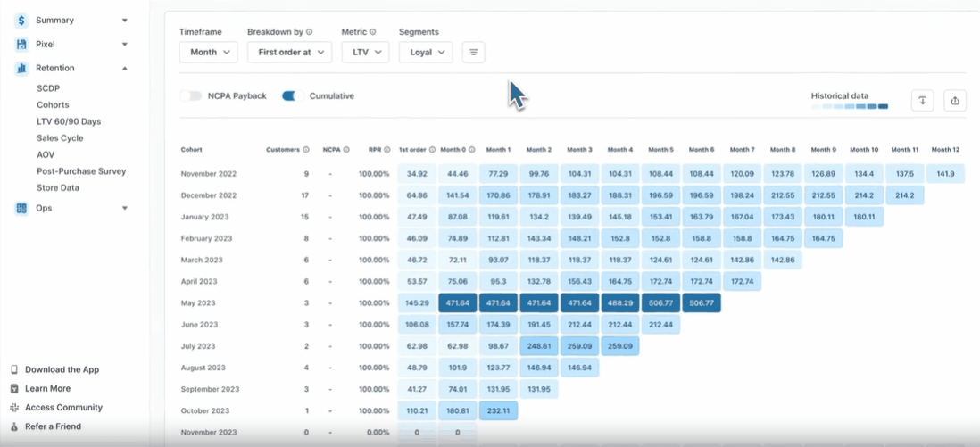Image resolution: width=980 pixels, height=447 pixels.
Task: Select LTV 60/90 Days menu item
Action: tap(69, 121)
